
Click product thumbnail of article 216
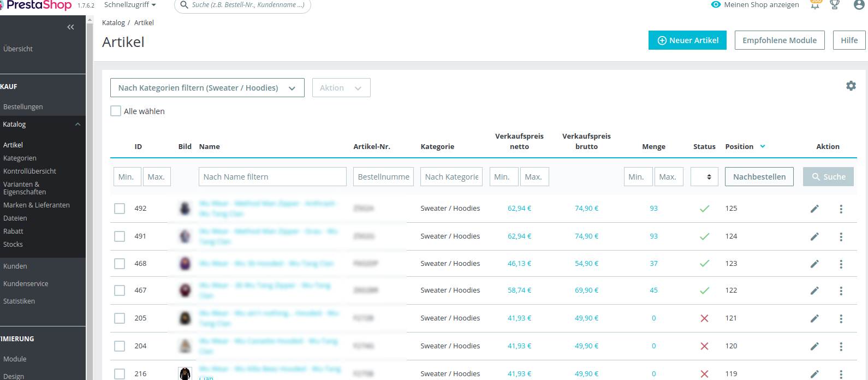[x=185, y=373]
